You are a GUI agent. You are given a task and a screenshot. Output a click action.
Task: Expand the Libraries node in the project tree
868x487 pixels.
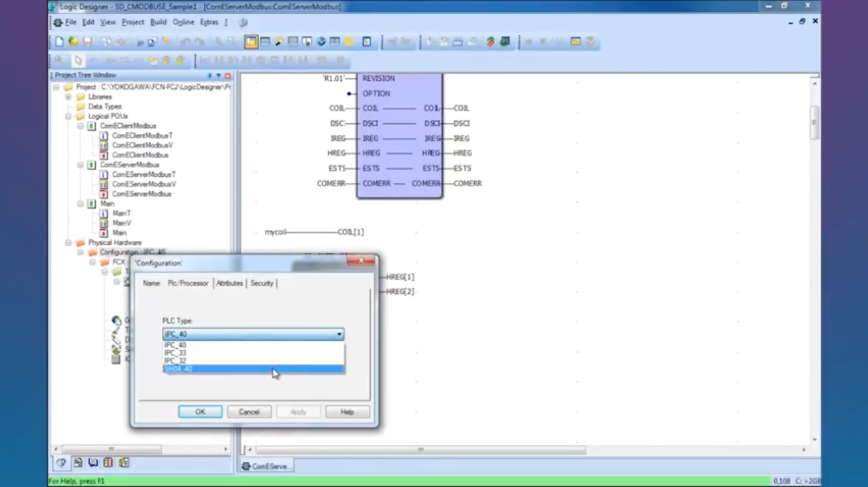click(x=67, y=99)
